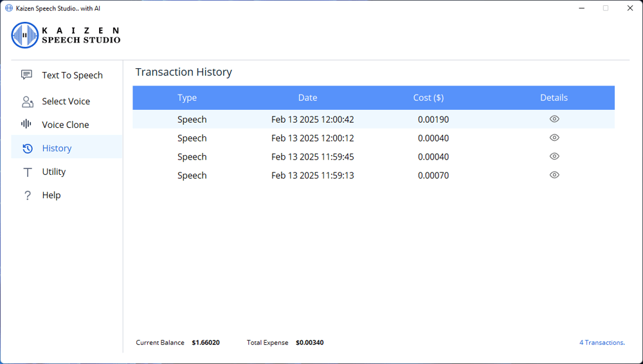Click the Voice Clone waveform icon

[26, 124]
